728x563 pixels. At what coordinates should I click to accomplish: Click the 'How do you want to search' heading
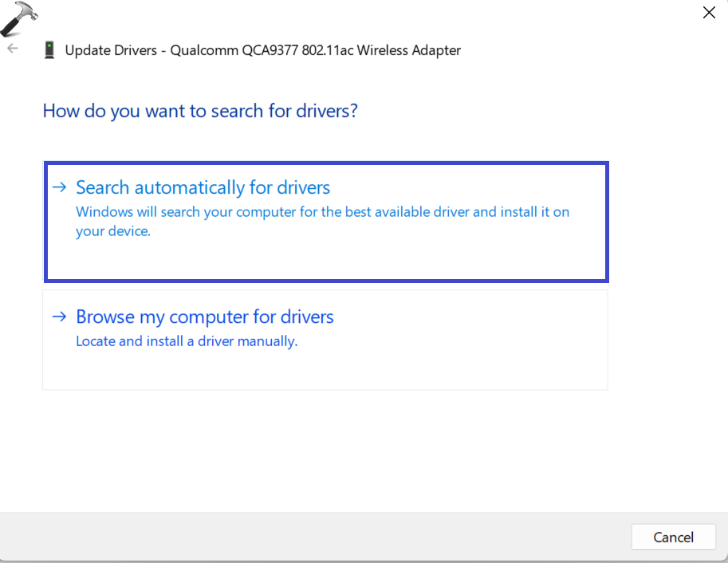coord(200,111)
